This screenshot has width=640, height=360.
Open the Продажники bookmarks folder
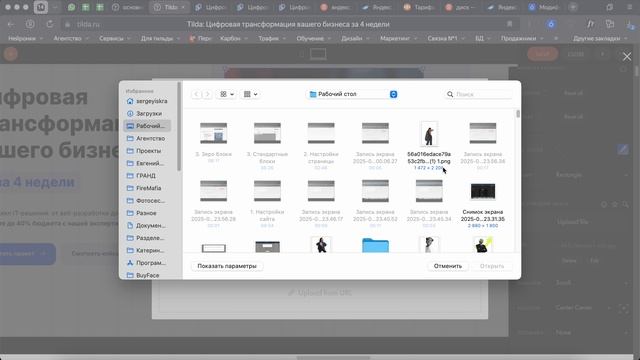tap(522, 38)
